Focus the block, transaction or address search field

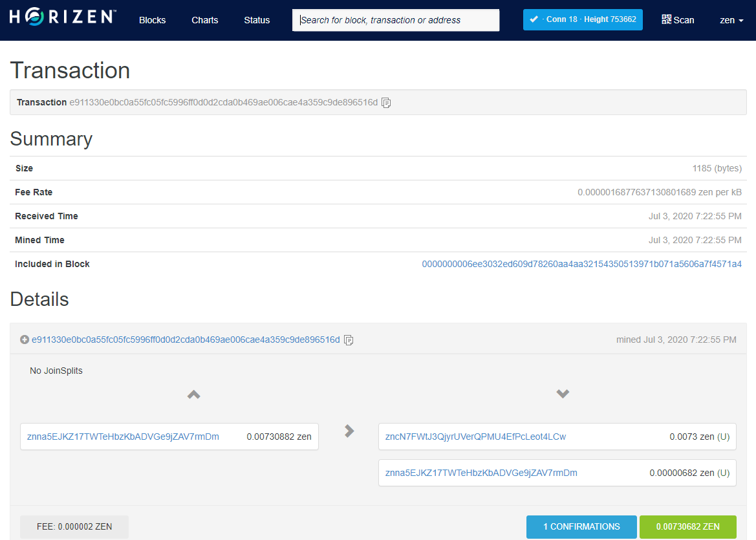pyautogui.click(x=396, y=20)
